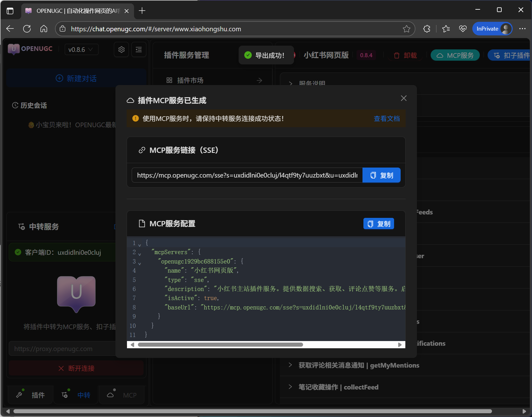
Task: Add this page to favorites star
Action: click(406, 29)
